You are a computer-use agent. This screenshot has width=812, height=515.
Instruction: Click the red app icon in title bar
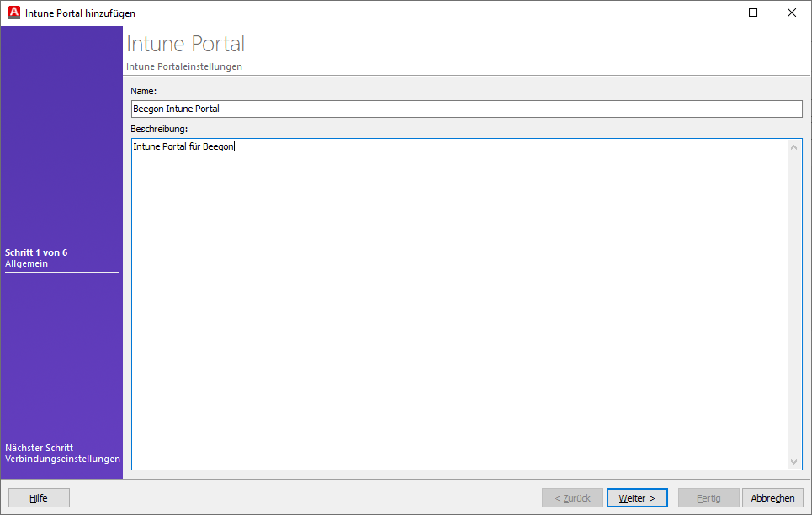click(x=14, y=13)
